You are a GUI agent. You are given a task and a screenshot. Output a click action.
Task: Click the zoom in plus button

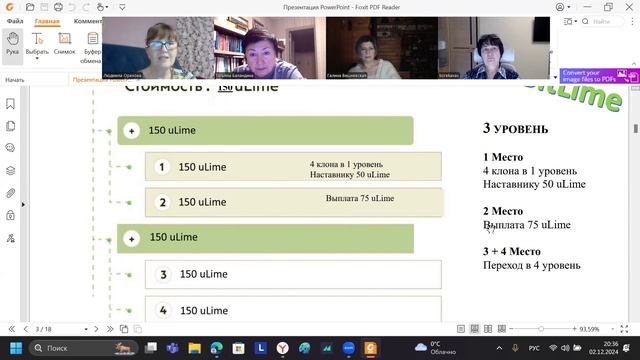[x=575, y=329]
